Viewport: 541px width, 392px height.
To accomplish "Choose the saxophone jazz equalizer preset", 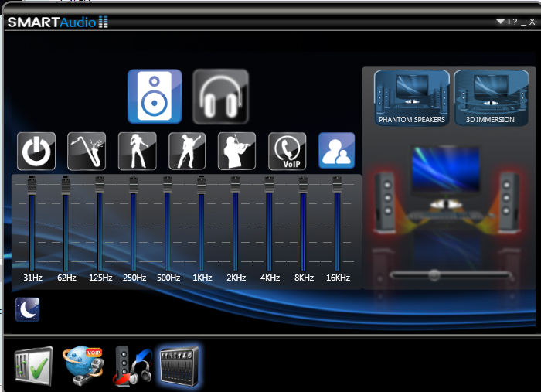I will click(87, 151).
